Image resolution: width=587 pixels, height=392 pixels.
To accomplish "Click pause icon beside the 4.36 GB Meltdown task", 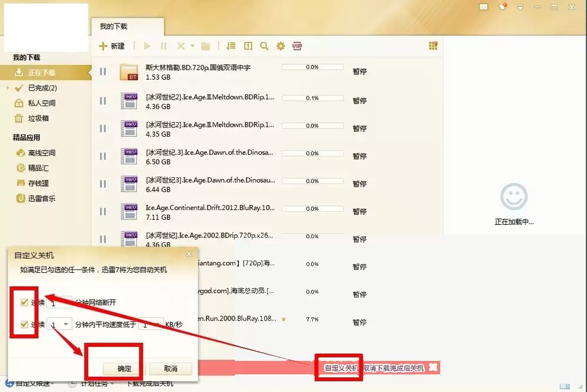I will [103, 101].
